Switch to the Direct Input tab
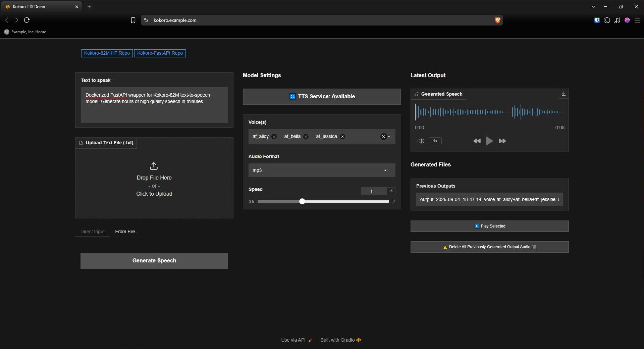 [93, 232]
